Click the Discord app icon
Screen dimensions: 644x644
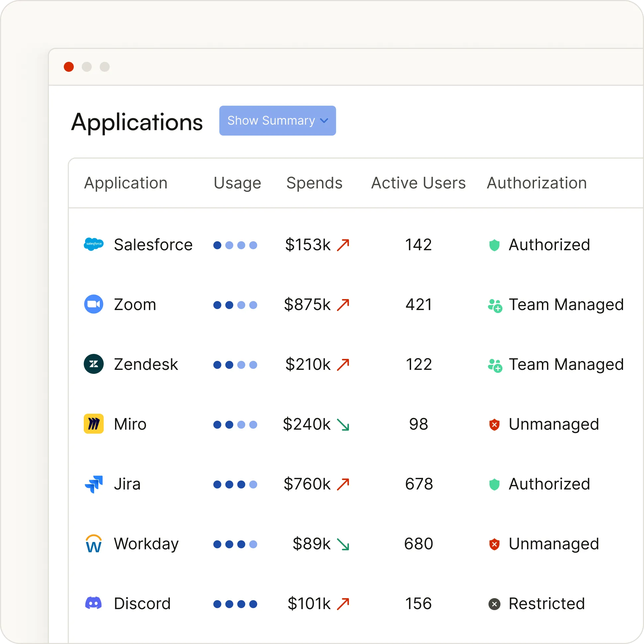click(94, 603)
